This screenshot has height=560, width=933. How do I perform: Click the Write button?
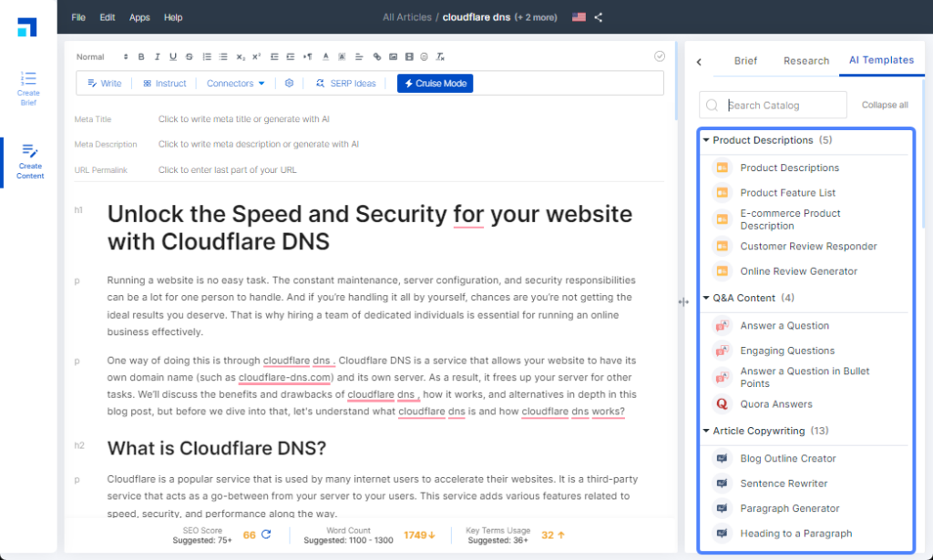tap(105, 83)
